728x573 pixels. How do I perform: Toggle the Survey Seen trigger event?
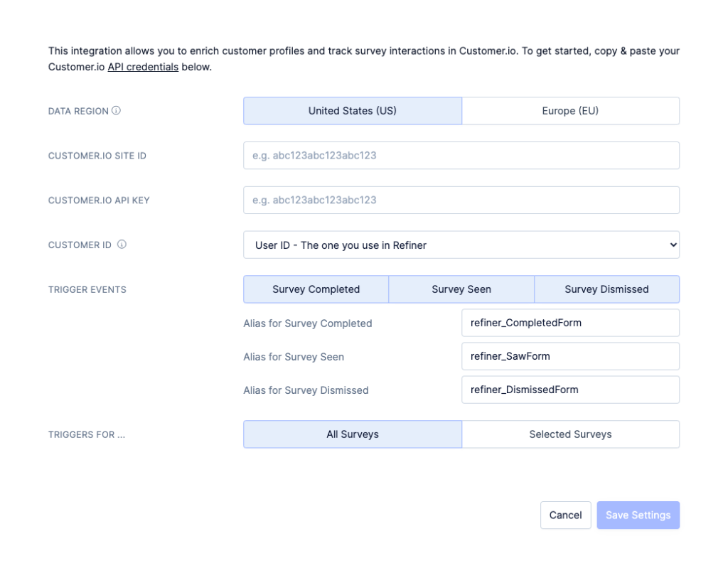point(461,289)
